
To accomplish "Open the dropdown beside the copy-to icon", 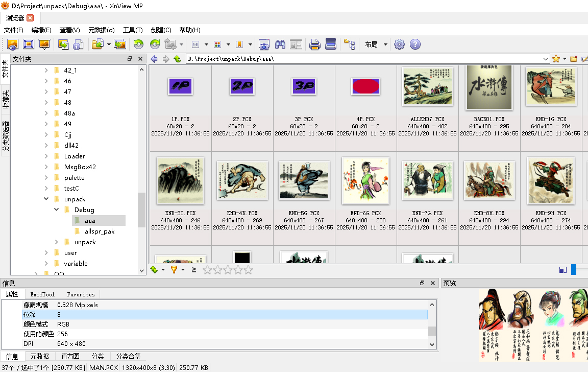I will point(109,44).
